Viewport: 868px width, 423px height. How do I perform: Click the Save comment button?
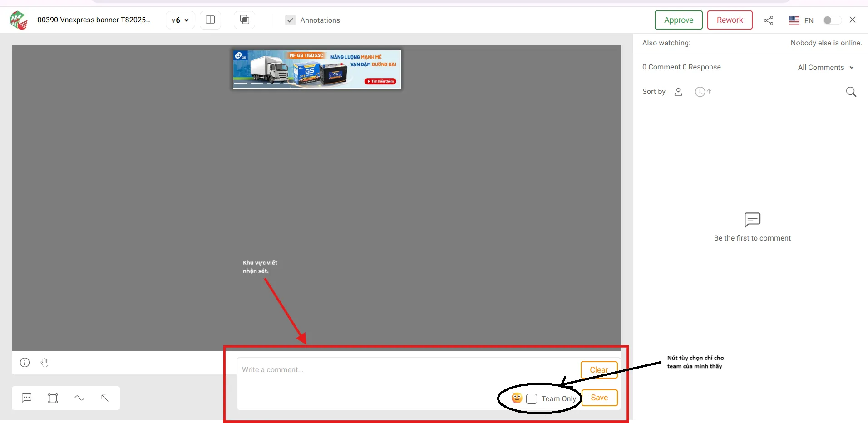(599, 398)
